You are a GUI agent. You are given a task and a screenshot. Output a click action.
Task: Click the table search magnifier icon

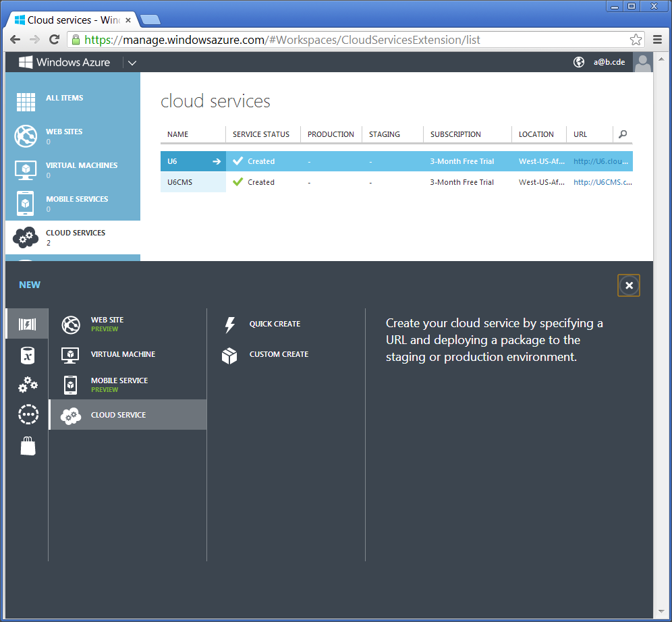pyautogui.click(x=623, y=134)
